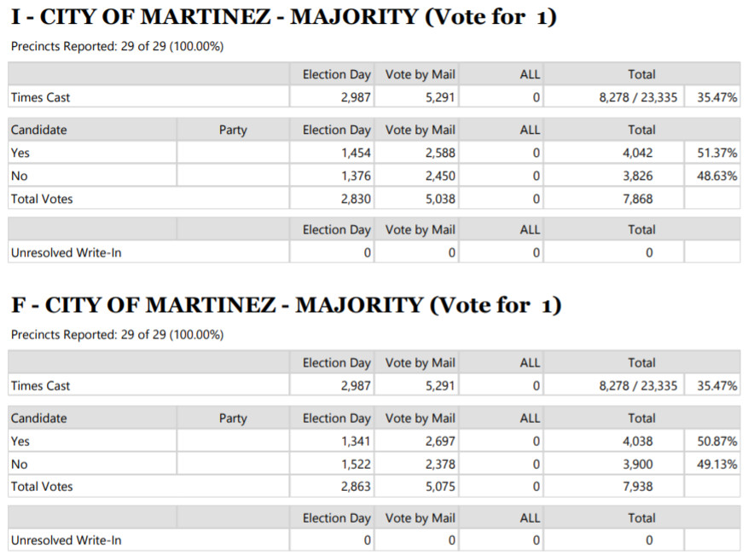This screenshot has height=560, width=754.
Task: Click the 50.87% percentage cell
Action: coord(716,442)
